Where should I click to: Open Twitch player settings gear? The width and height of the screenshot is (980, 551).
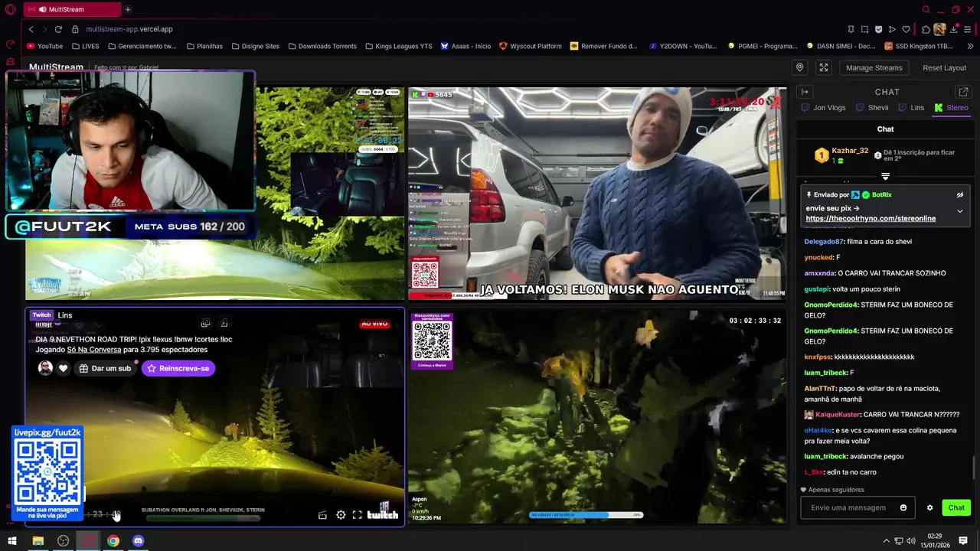tap(341, 515)
